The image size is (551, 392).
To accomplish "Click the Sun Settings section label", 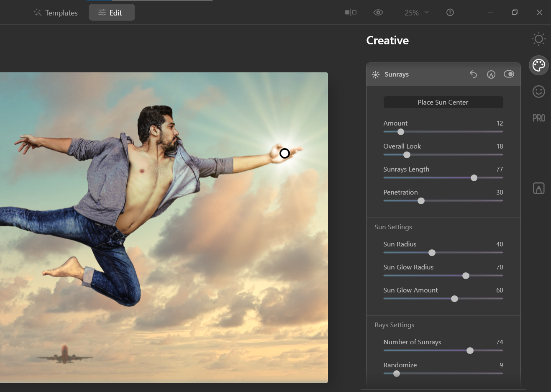I will coord(393,227).
